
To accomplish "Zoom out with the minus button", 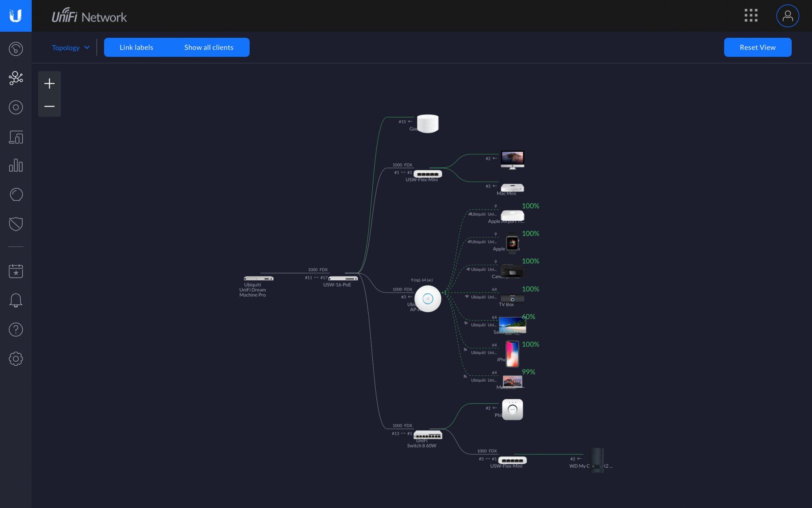I will pyautogui.click(x=50, y=106).
